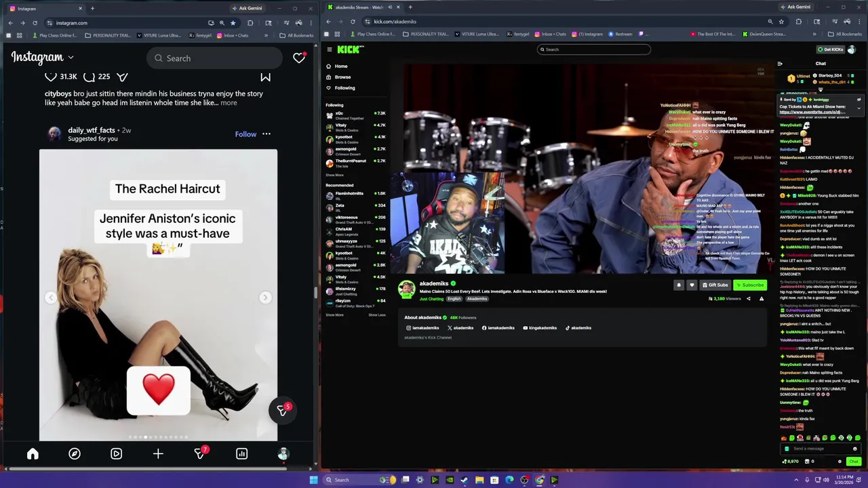Go to previous slide in Rachel Haircut carousel

coord(51,298)
